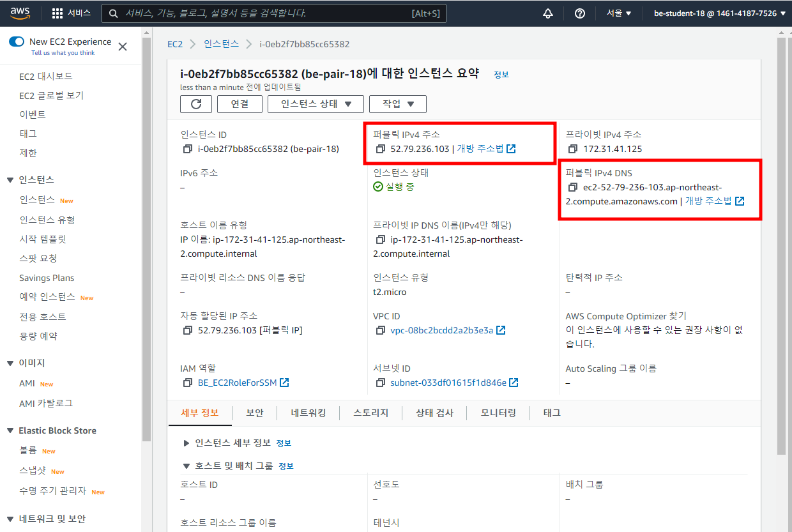Open the BE_EC2RoleForSSM role link
Screen dimensions: 792x532
tap(238, 383)
